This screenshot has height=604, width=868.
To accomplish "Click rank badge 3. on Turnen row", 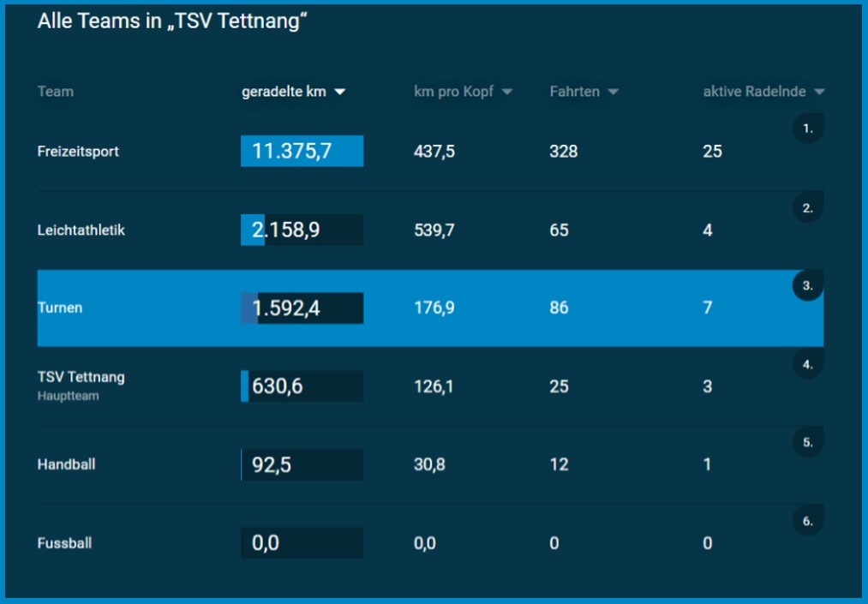I will (x=808, y=285).
